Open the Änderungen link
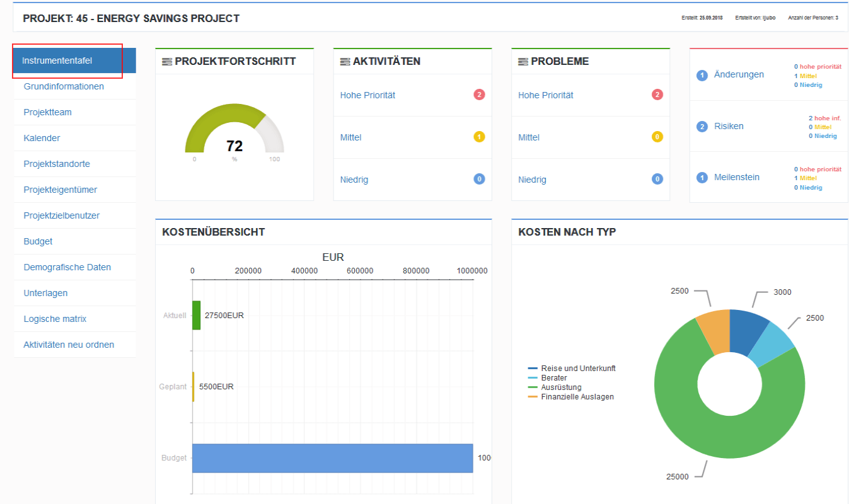The width and height of the screenshot is (849, 504). 739,74
